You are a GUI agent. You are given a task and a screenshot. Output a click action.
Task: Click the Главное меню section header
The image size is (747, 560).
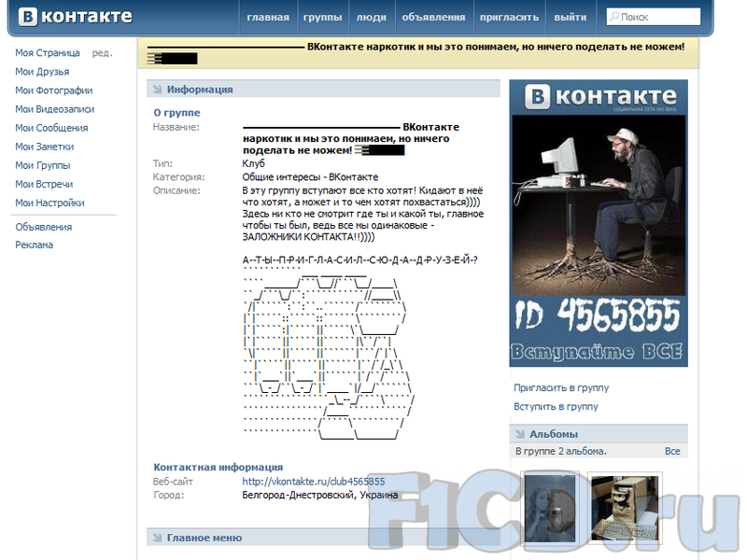click(x=323, y=538)
